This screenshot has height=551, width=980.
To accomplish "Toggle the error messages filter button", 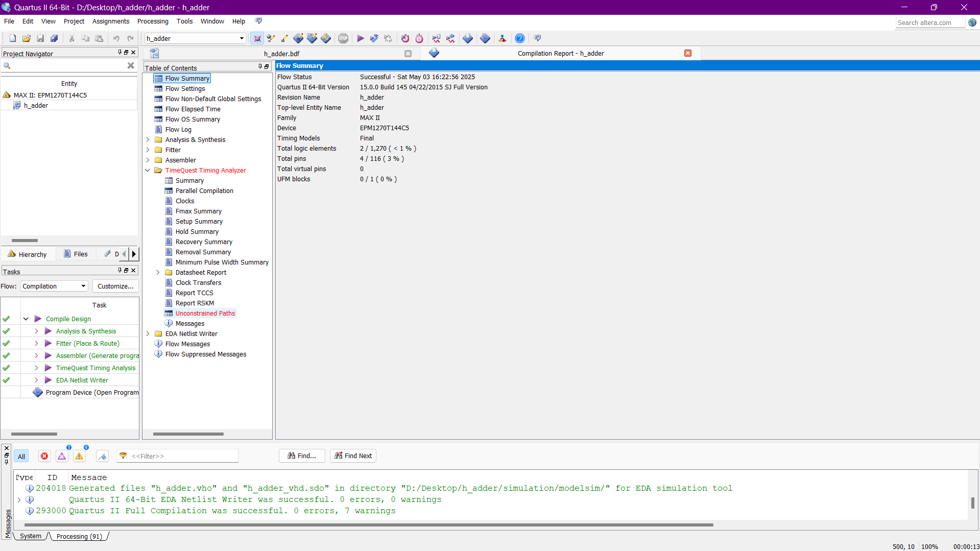I will (x=44, y=456).
